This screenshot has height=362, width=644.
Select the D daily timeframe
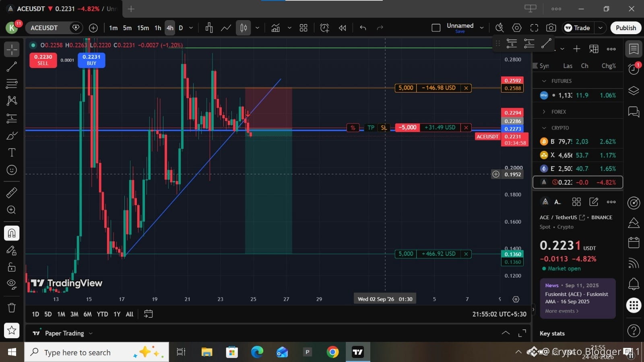tap(181, 28)
